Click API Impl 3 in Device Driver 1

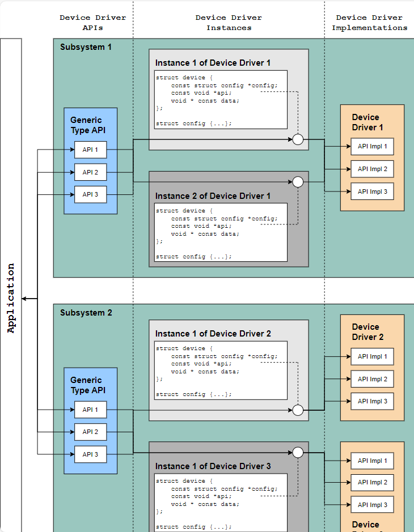[372, 191]
